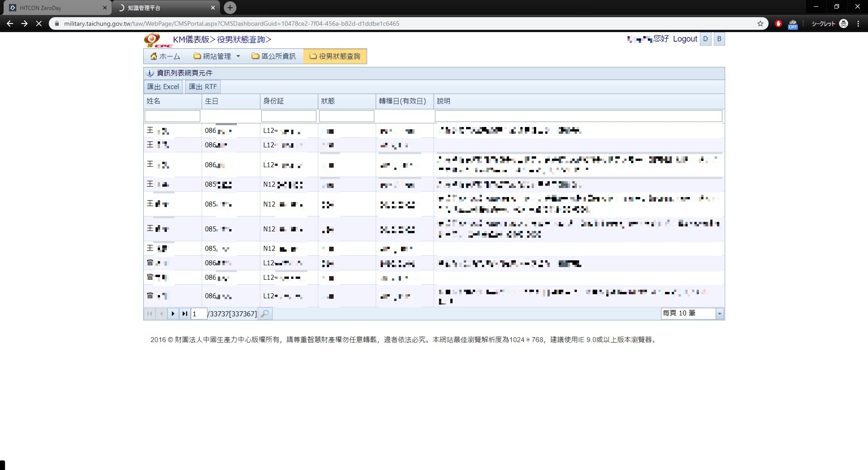The height and width of the screenshot is (470, 868).
Task: Sort by the 轉檔日(有效日) column header
Action: [405, 101]
